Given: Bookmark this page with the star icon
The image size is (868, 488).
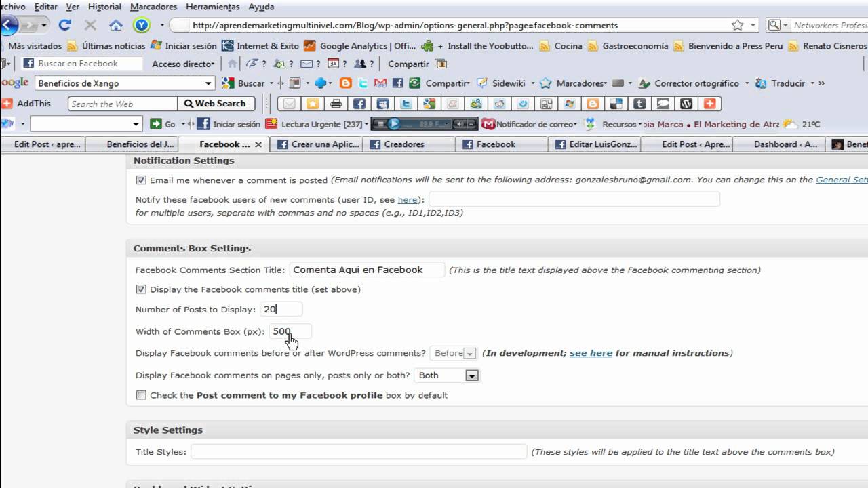Looking at the screenshot, I should click(738, 25).
